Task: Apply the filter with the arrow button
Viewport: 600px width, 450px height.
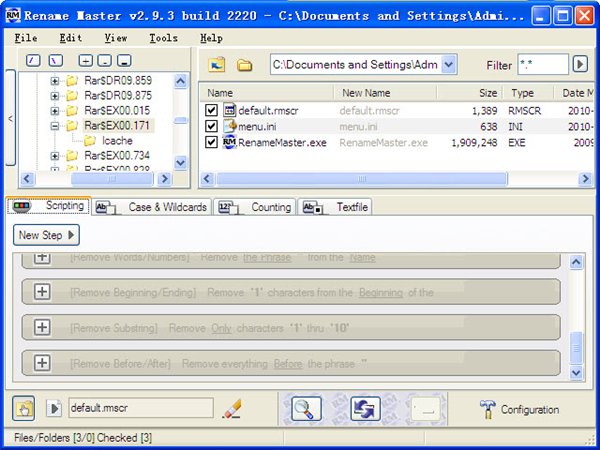Action: coord(580,64)
